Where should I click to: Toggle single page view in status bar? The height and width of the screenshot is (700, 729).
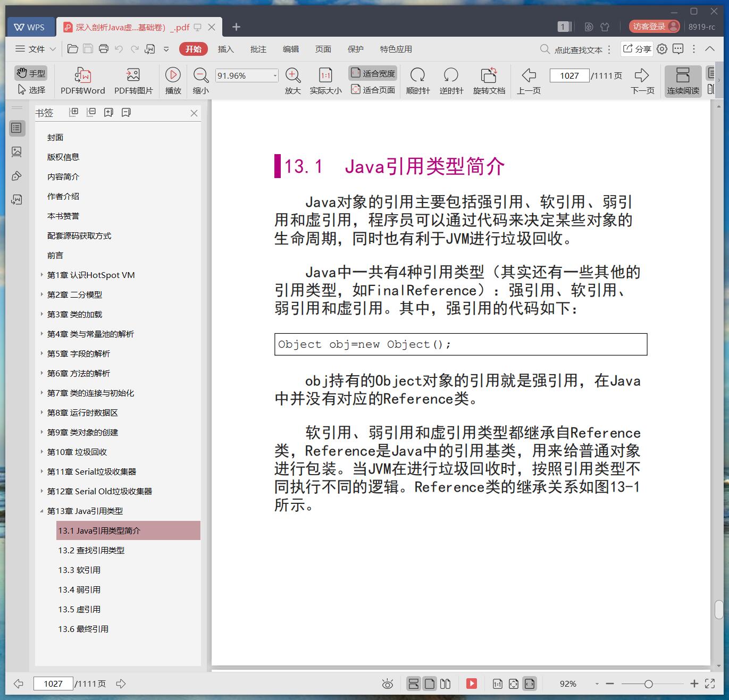click(x=430, y=684)
